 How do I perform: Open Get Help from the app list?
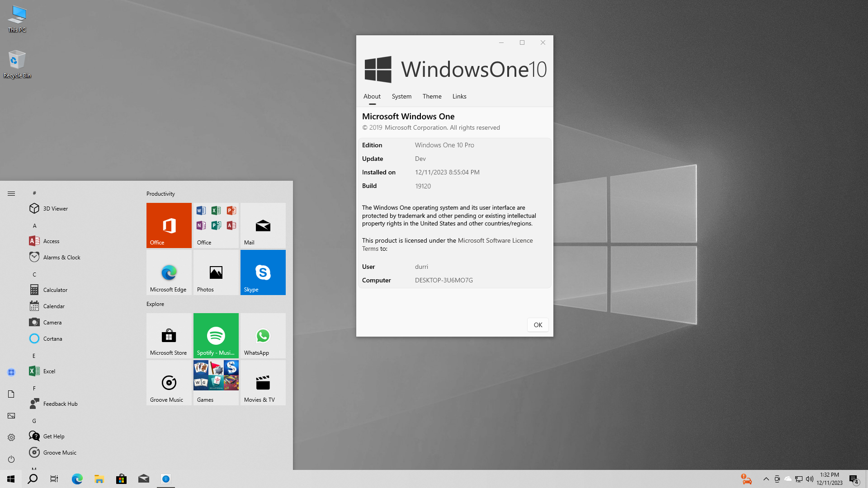pyautogui.click(x=81, y=436)
